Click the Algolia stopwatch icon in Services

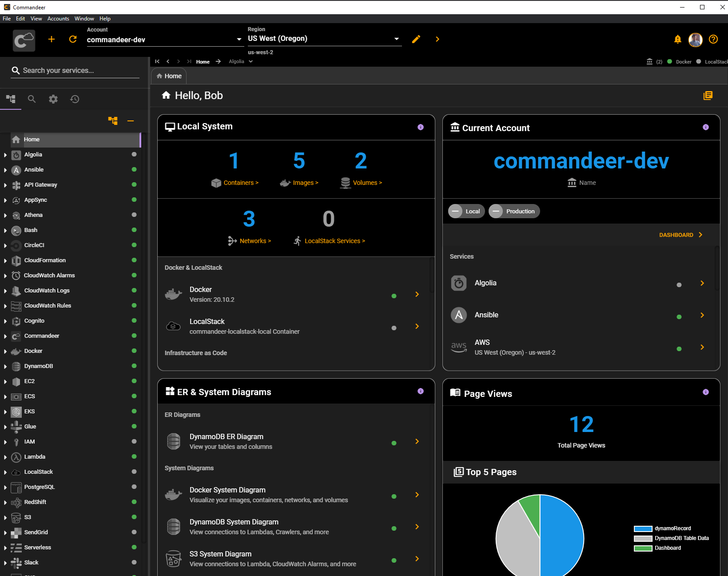coord(459,283)
